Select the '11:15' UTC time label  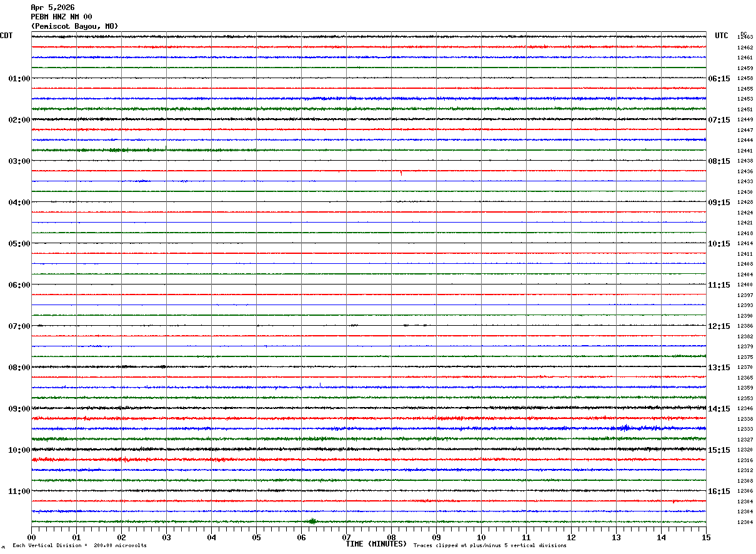point(719,285)
